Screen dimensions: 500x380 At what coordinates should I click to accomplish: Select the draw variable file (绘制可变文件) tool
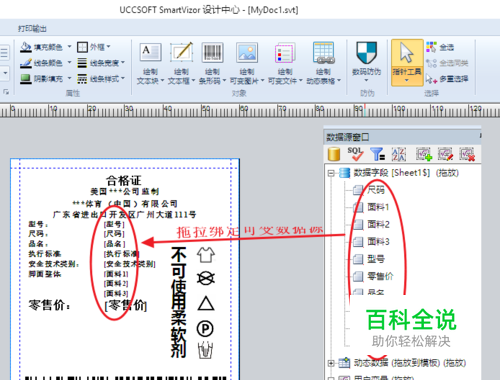pyautogui.click(x=285, y=63)
